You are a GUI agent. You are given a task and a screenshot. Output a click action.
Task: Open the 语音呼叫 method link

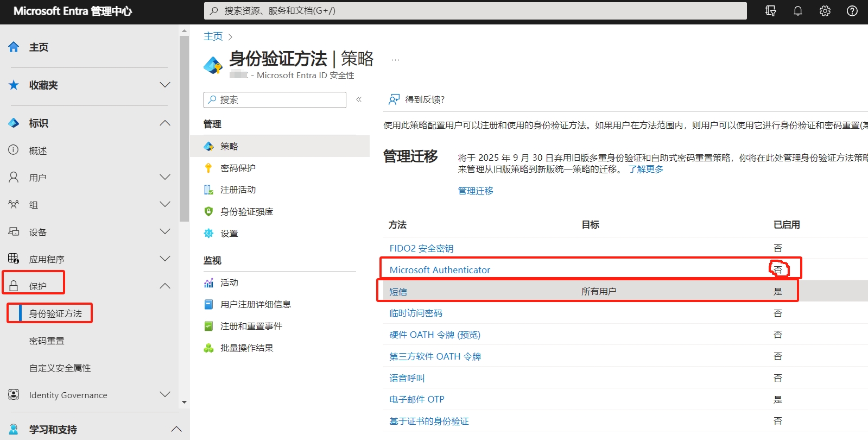click(407, 378)
